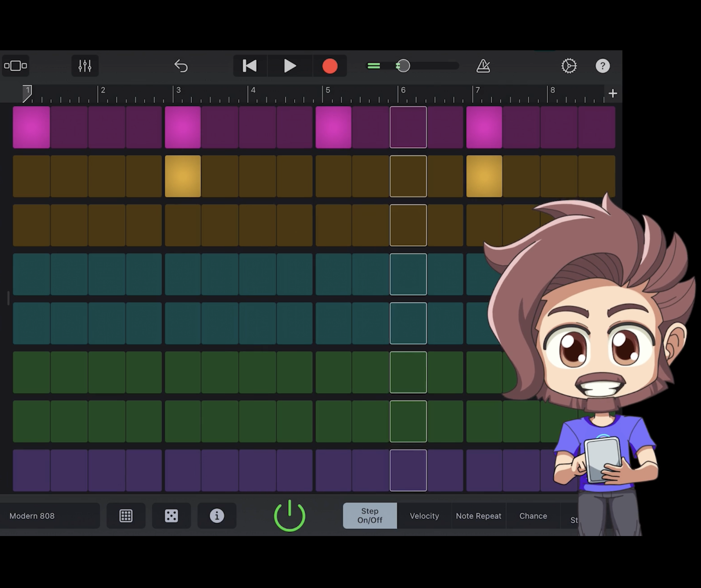Open the help question mark
Image resolution: width=701 pixels, height=588 pixels.
click(x=602, y=66)
